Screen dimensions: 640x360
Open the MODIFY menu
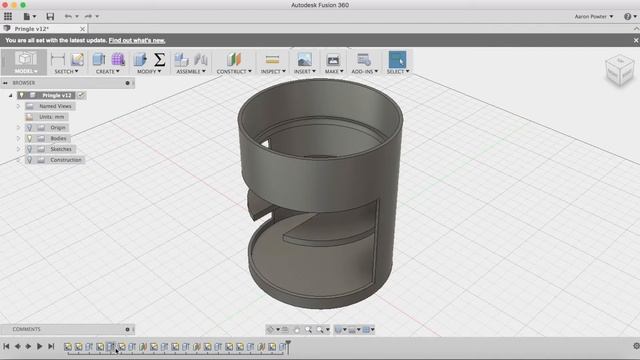(x=149, y=71)
